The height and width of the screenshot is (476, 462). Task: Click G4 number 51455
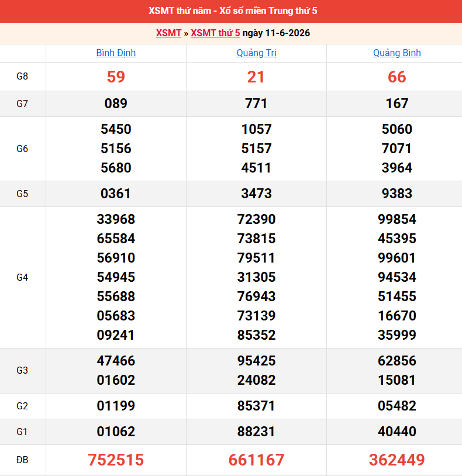(x=397, y=296)
